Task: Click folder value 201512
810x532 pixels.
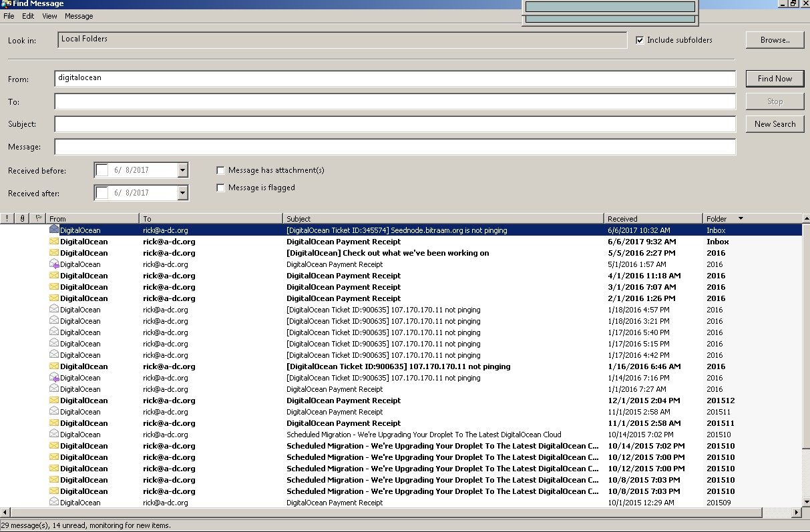Action: pos(721,401)
